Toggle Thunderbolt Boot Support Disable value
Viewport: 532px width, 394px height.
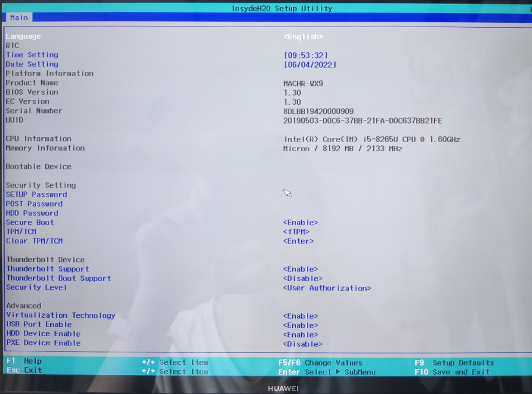303,279
